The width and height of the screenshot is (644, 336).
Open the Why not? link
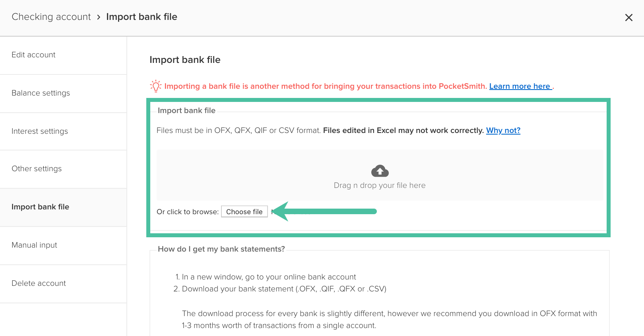pyautogui.click(x=503, y=131)
